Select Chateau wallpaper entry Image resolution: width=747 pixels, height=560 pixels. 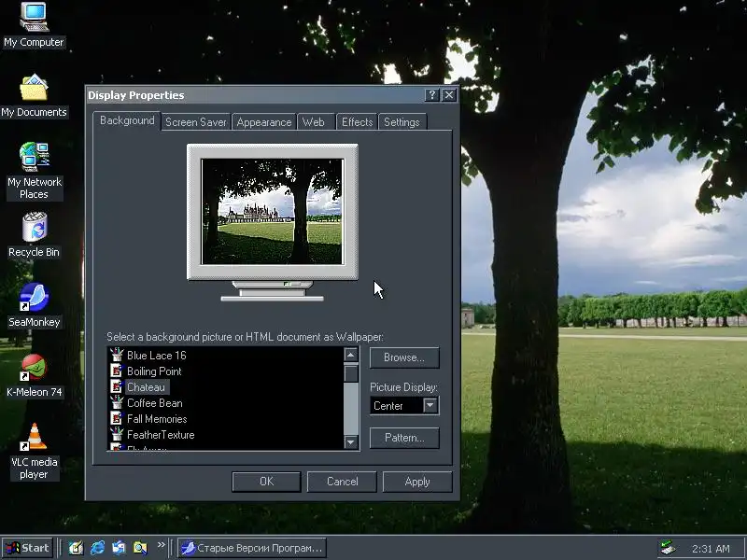(x=146, y=387)
